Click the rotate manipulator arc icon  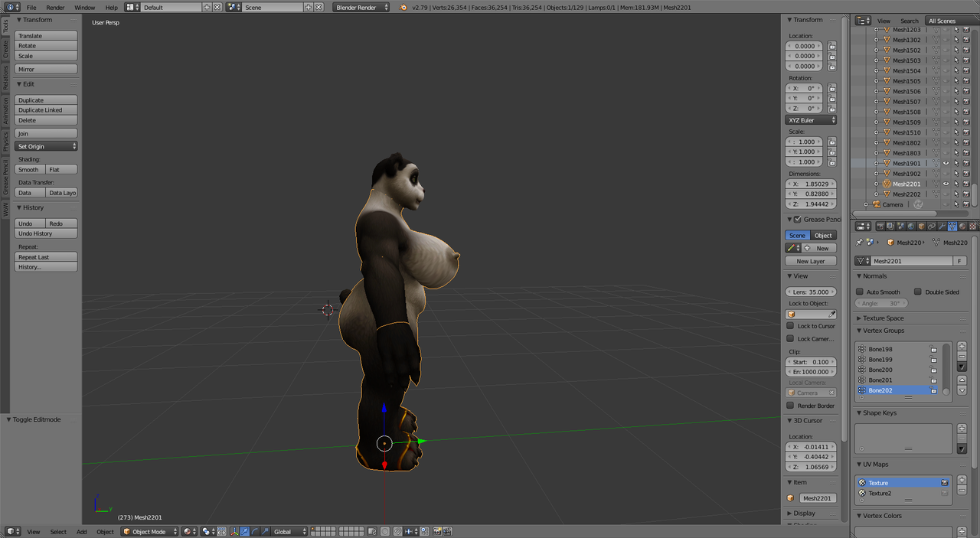(x=255, y=531)
